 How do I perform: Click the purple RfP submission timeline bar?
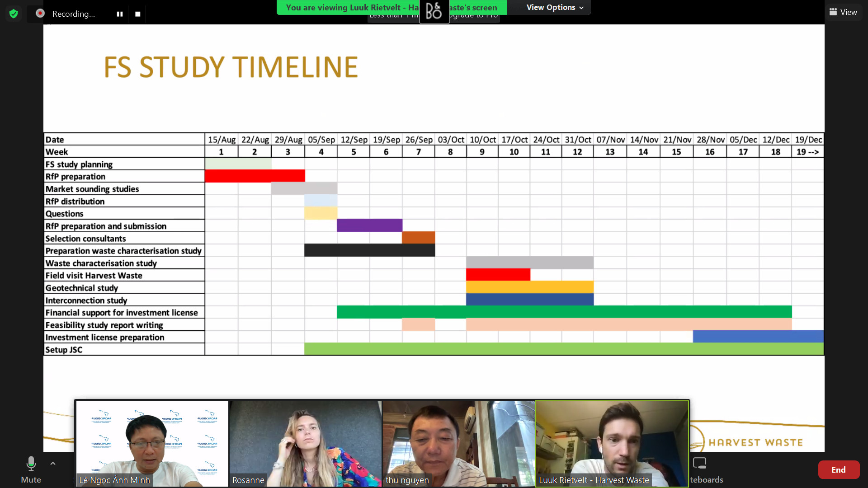click(369, 225)
